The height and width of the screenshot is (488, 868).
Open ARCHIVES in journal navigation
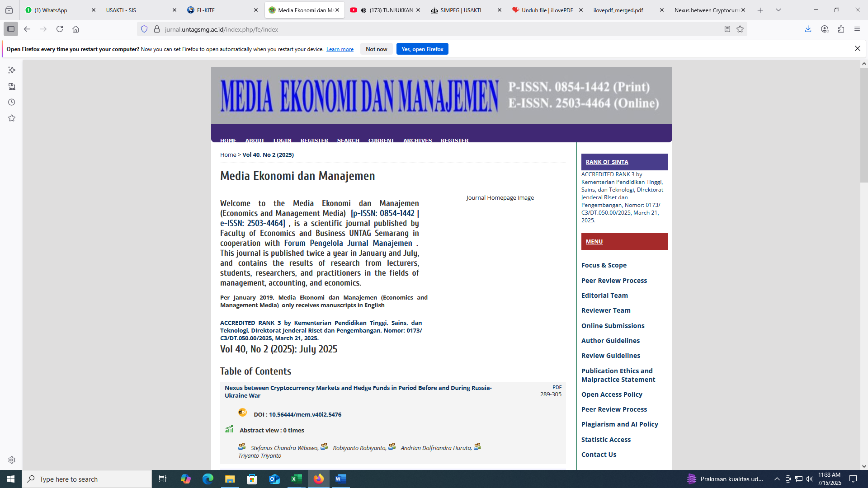[x=418, y=141]
